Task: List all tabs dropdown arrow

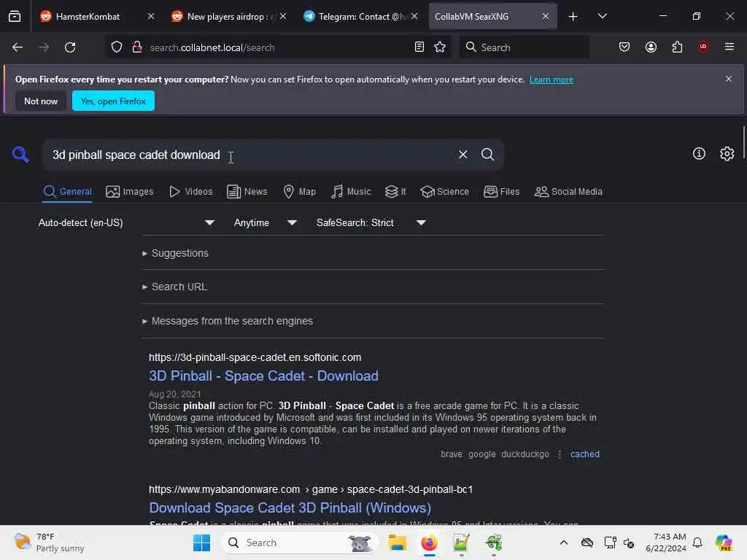Action: (602, 16)
